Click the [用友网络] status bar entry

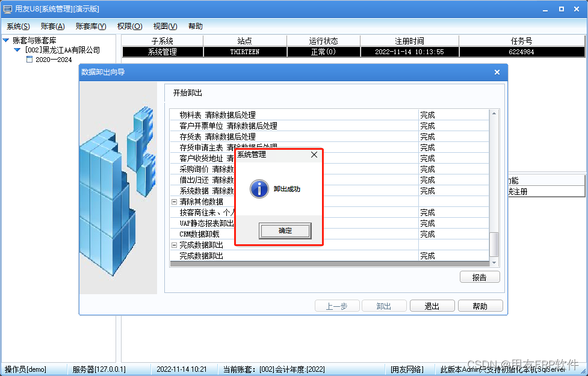pyautogui.click(x=407, y=369)
